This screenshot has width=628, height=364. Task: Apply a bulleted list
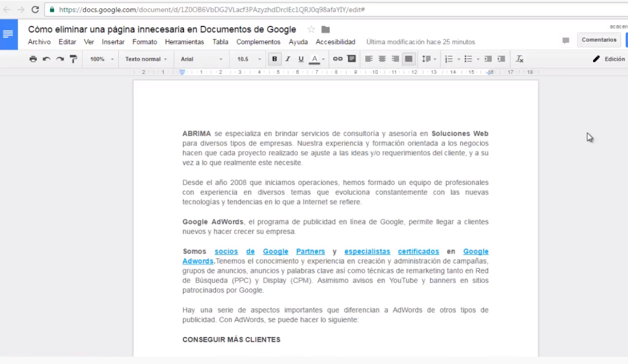coord(468,59)
